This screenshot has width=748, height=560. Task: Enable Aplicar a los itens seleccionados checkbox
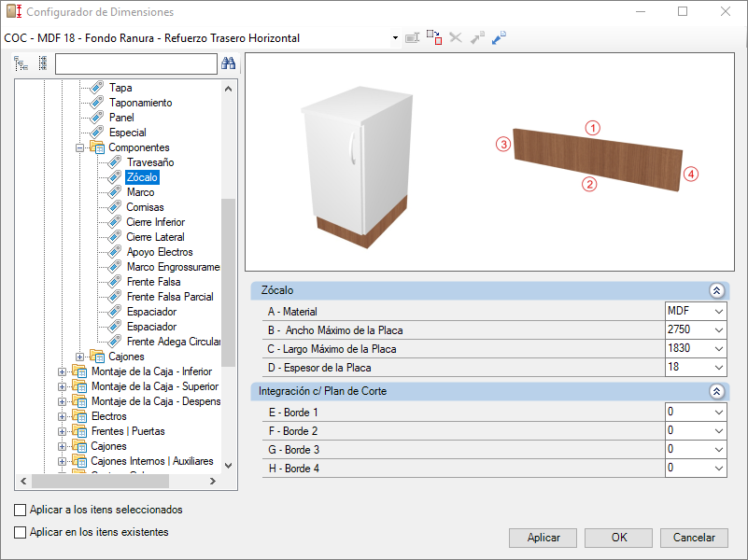20,510
